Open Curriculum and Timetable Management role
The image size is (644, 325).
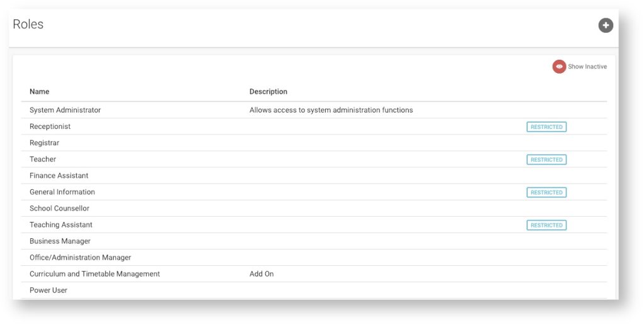point(94,273)
